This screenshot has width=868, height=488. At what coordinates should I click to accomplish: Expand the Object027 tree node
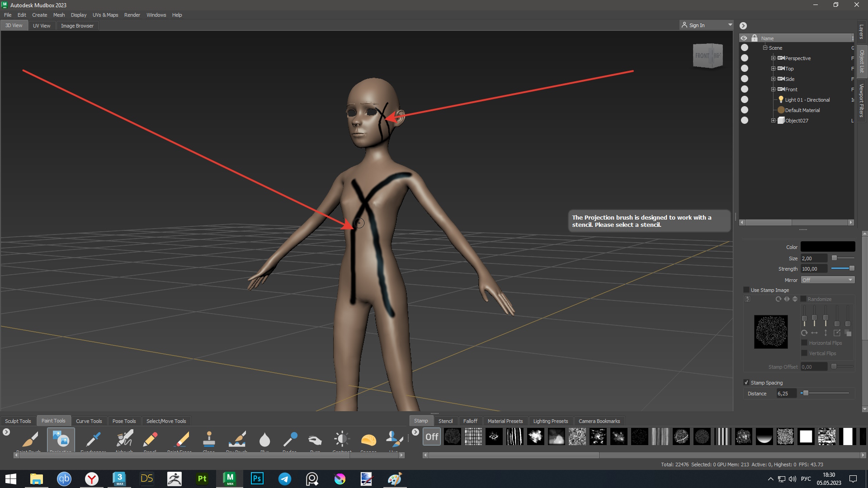pos(773,121)
